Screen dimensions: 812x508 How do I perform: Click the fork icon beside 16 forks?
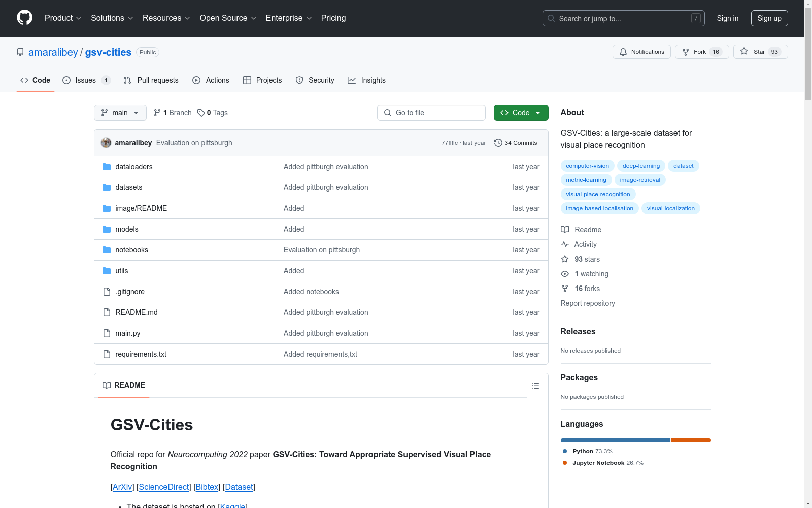click(x=565, y=289)
